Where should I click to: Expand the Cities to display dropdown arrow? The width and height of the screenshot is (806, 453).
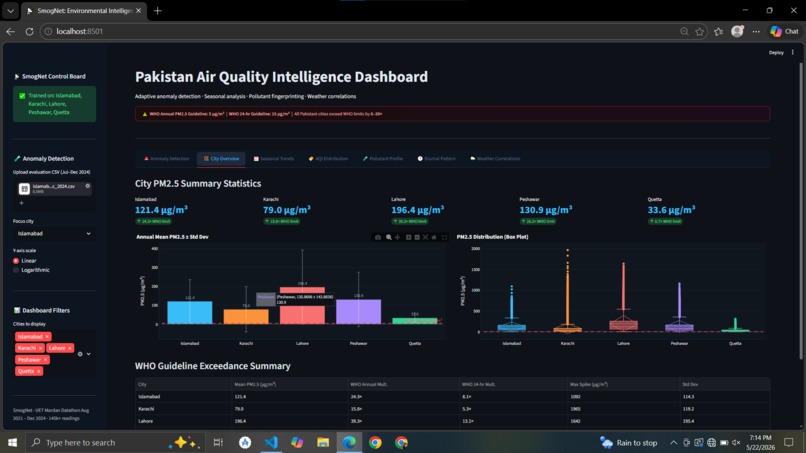88,354
